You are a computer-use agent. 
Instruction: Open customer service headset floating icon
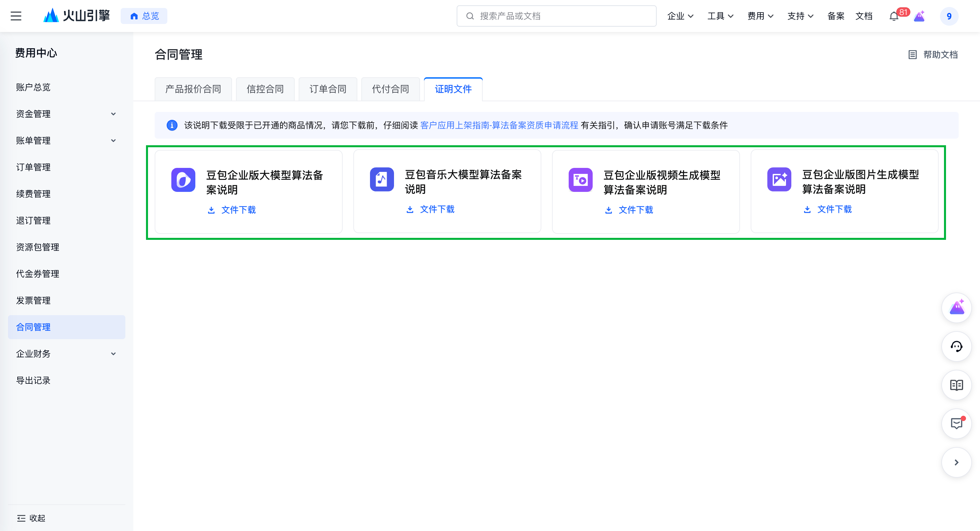[956, 346]
